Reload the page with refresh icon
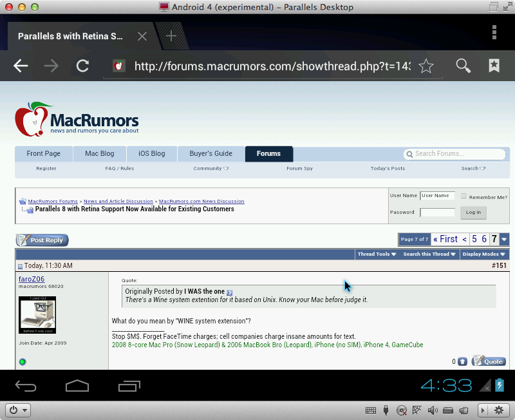The width and height of the screenshot is (515, 420). 82,66
